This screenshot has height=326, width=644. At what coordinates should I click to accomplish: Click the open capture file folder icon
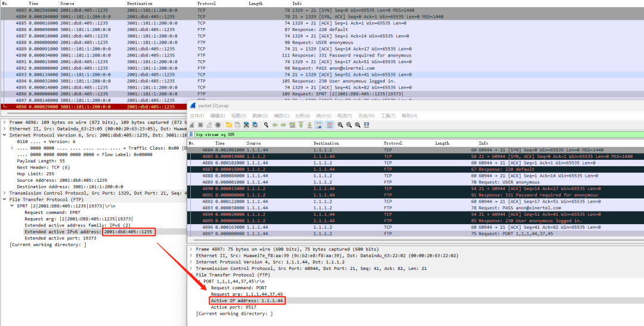coord(229,125)
